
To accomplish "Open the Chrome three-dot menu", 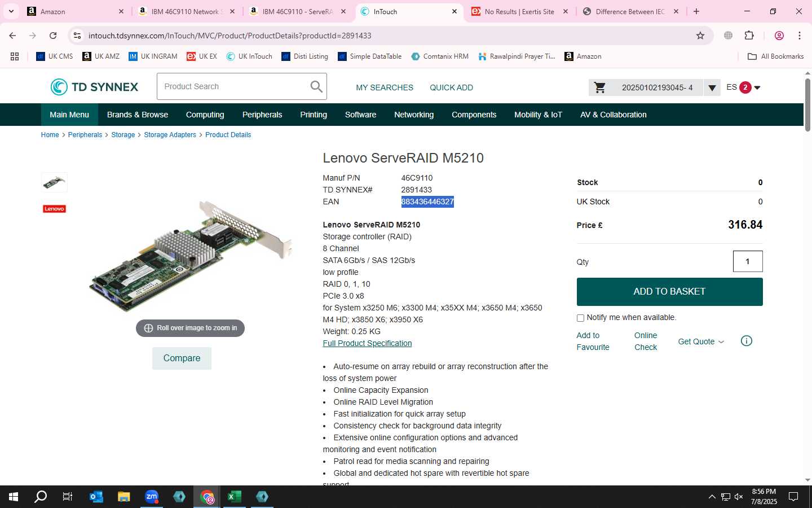I will tap(800, 36).
